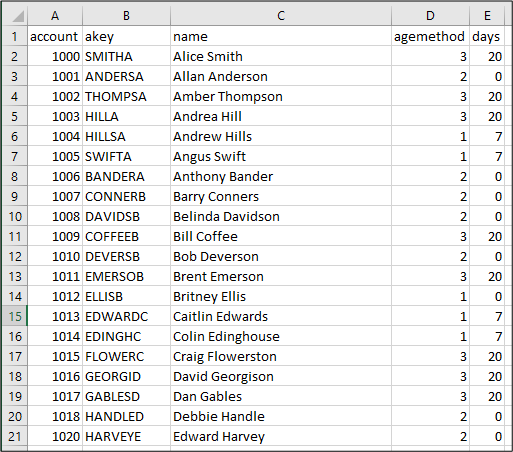Select the Edward Harvey cell
This screenshot has height=452, width=513.
281,436
